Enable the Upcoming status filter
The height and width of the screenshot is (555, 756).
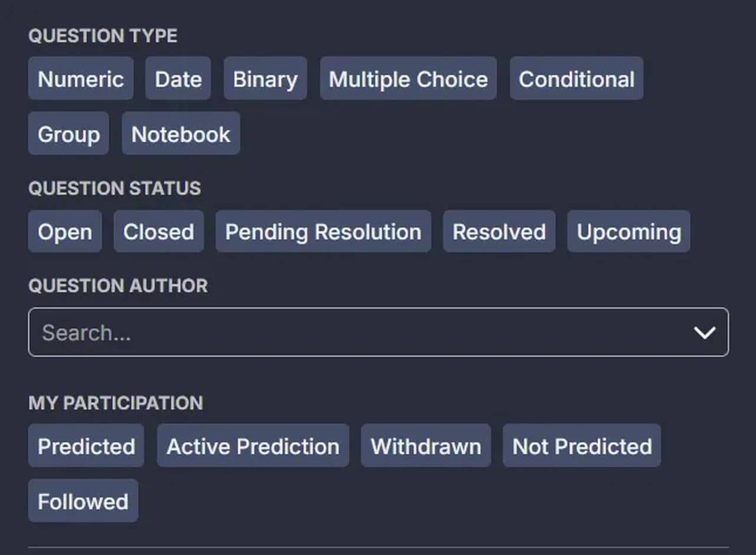(x=628, y=231)
